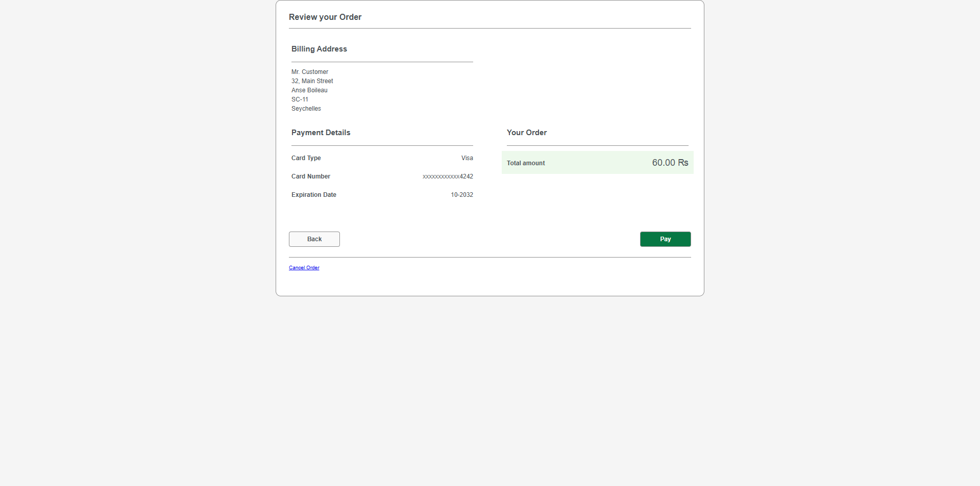Screen dimensions: 980x486
Task: Open the Cancel Order link
Action: 304,267
